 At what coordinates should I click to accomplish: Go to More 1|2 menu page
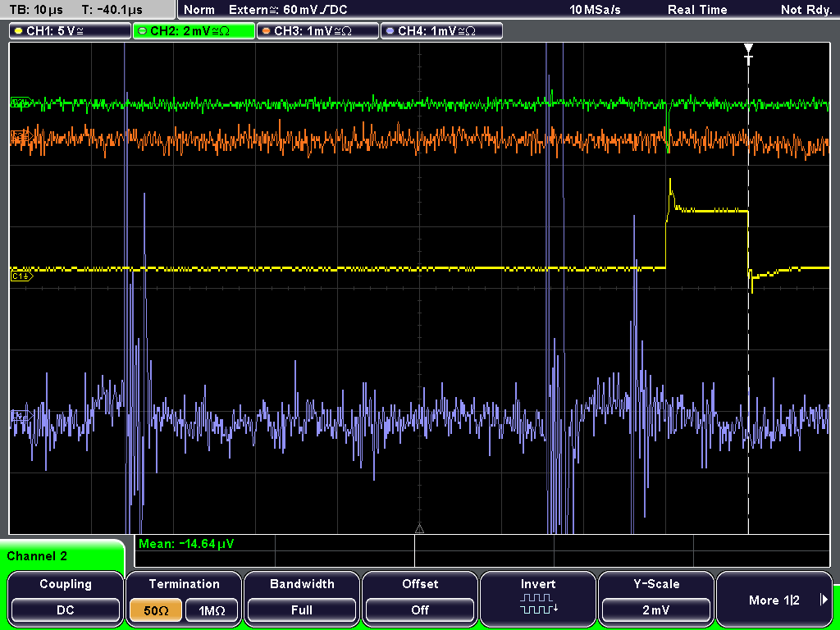click(774, 598)
